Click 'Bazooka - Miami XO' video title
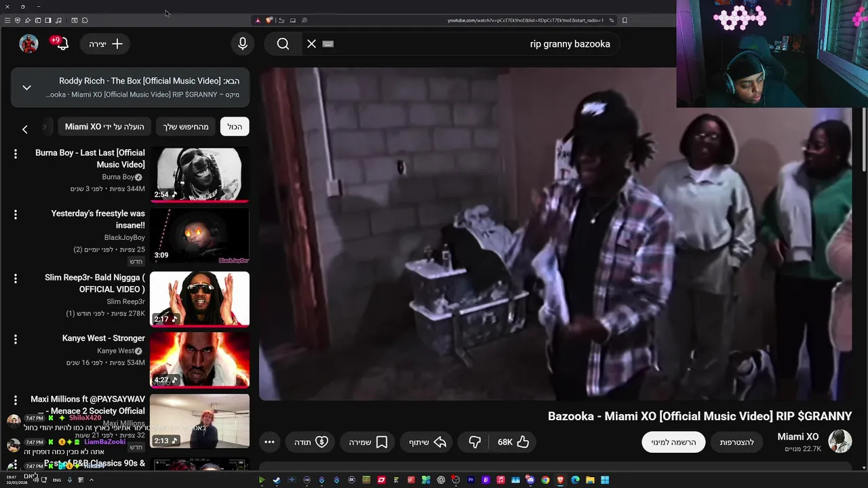Screen dimensions: 868x488 (x=699, y=416)
